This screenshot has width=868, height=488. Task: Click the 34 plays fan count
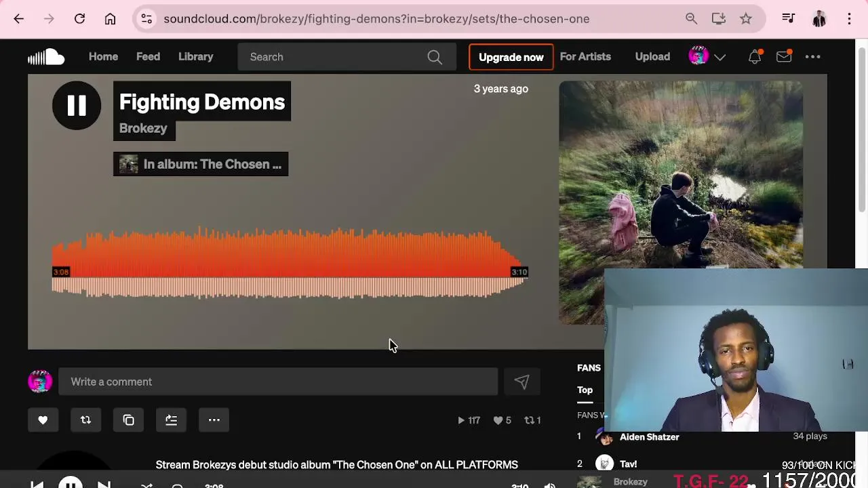tap(810, 436)
